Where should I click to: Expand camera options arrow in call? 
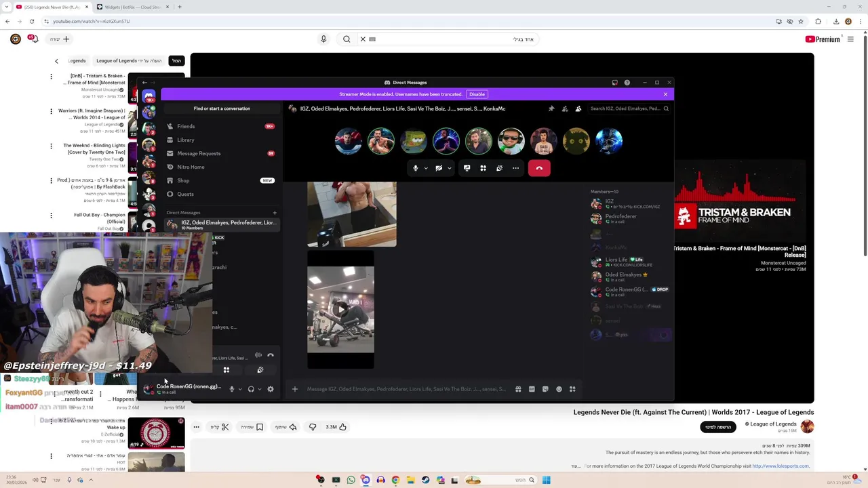tap(449, 168)
